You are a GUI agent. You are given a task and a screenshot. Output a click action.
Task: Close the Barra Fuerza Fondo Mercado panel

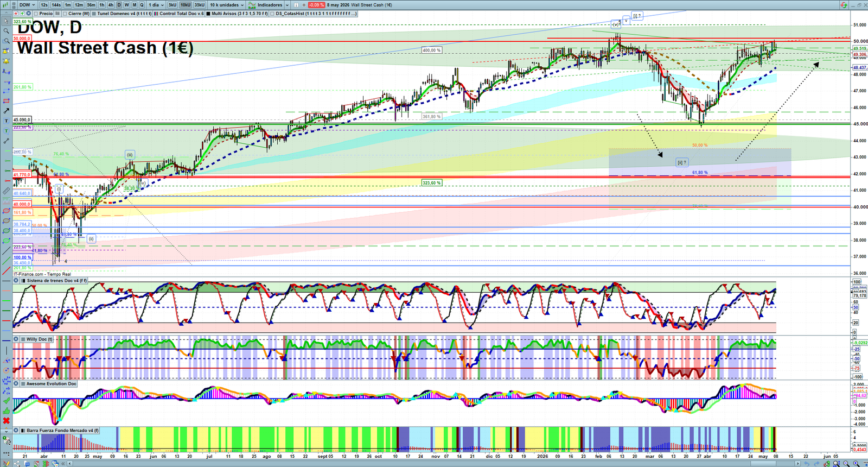pos(16,430)
